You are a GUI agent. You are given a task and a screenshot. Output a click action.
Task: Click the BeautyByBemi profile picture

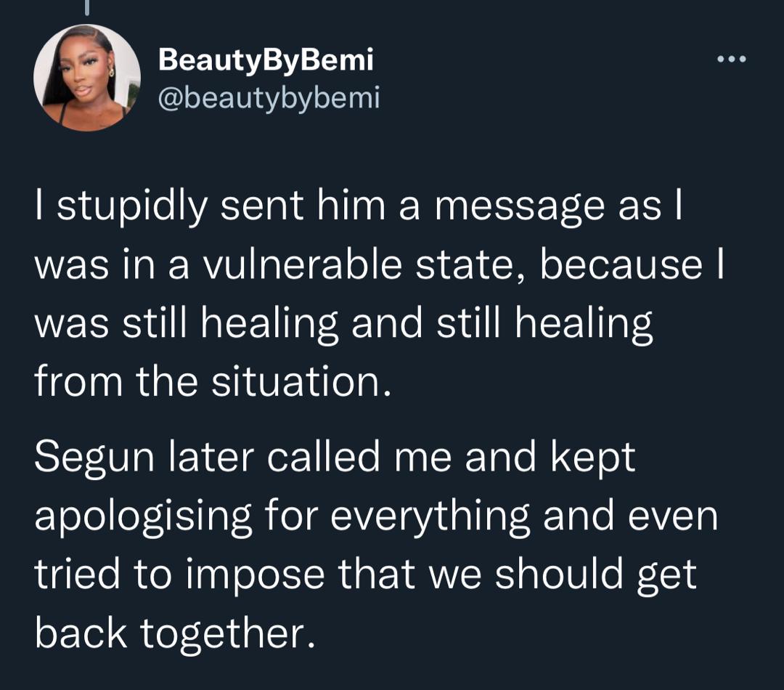[87, 78]
